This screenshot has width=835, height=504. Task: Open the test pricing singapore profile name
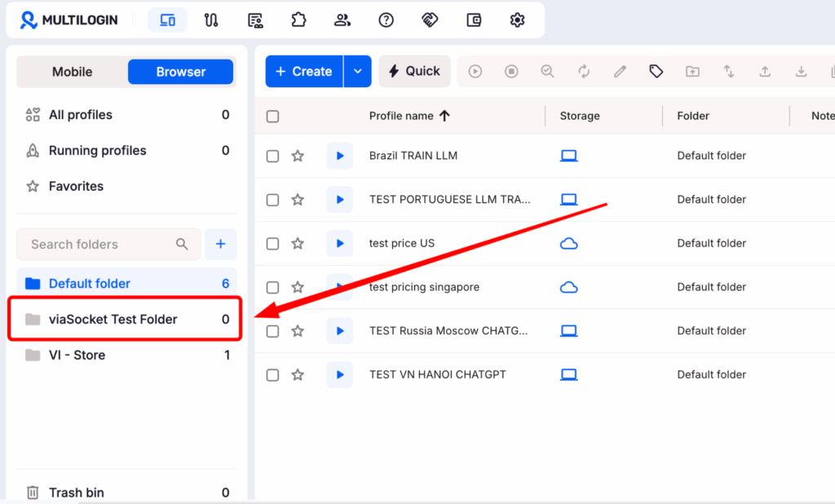tap(424, 287)
